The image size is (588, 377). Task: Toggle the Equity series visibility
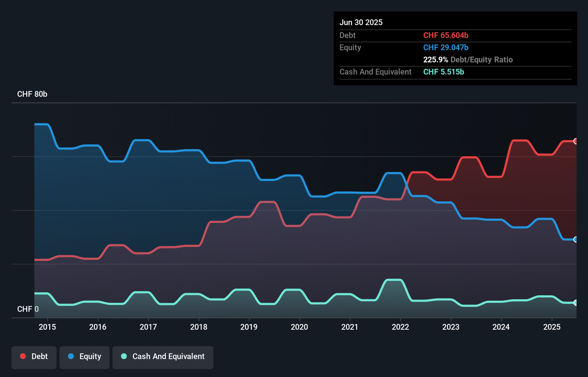pos(84,357)
